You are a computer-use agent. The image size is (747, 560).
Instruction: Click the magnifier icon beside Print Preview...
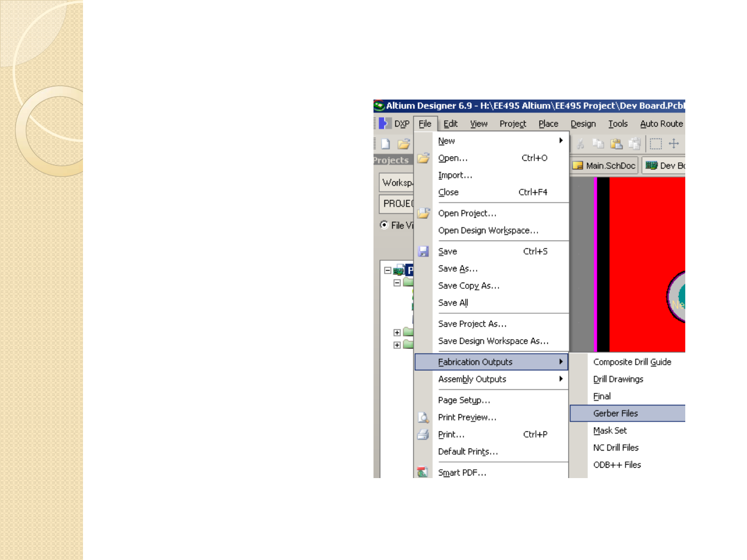point(423,417)
